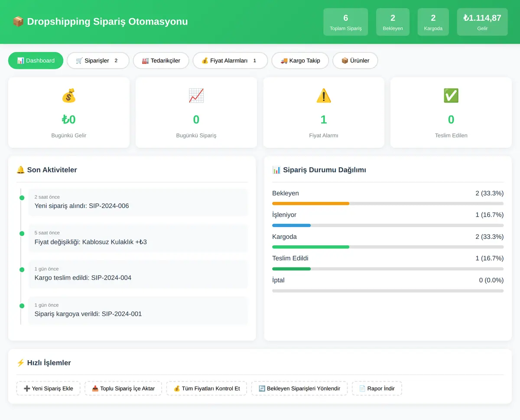Image resolution: width=520 pixels, height=420 pixels.
Task: Click the bell icon beside Son Aktiviteler
Action: 20,170
